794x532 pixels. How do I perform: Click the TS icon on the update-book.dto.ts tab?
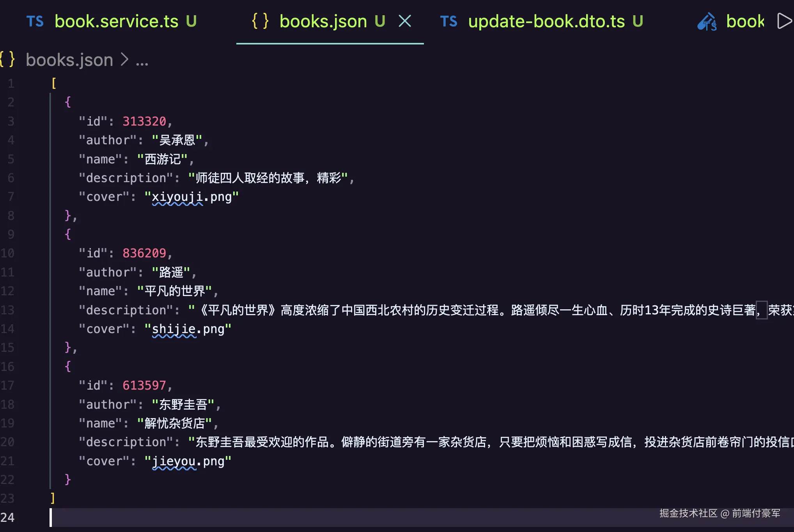tap(448, 21)
